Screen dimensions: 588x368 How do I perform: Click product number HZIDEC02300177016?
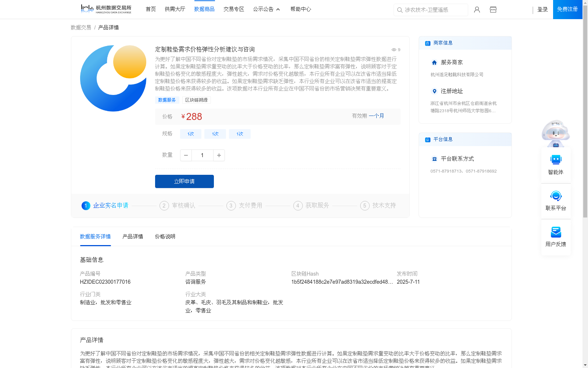pos(105,282)
